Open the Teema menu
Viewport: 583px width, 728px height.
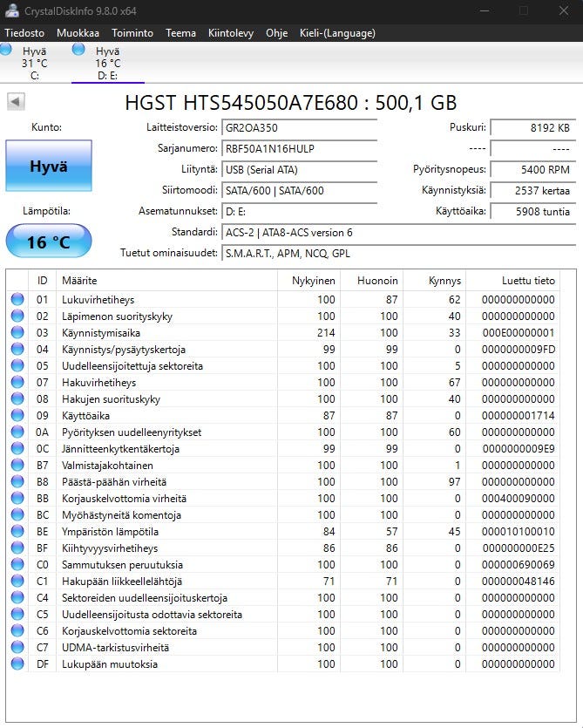click(x=180, y=33)
